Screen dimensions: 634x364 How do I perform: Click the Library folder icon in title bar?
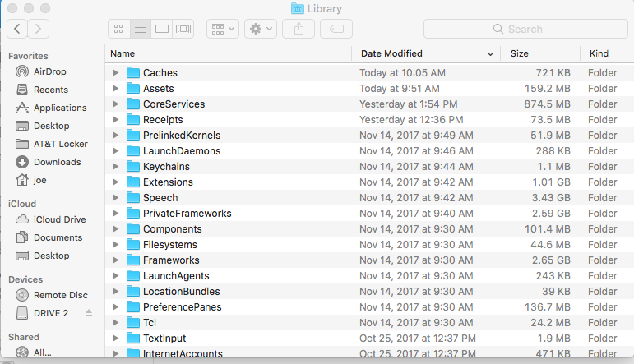(x=297, y=8)
